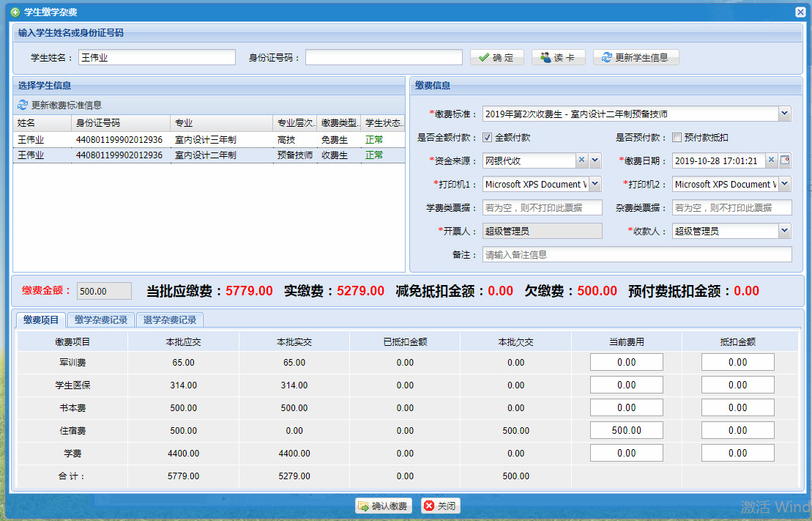812x521 pixels.
Task: Clear the 资金来源 field with its X icon
Action: 582,160
